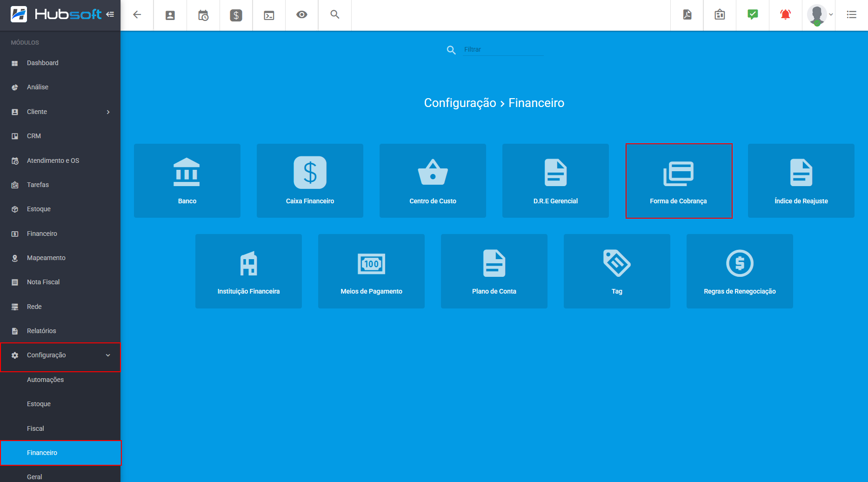
Task: Open the calendar clock toolbar icon
Action: point(203,15)
